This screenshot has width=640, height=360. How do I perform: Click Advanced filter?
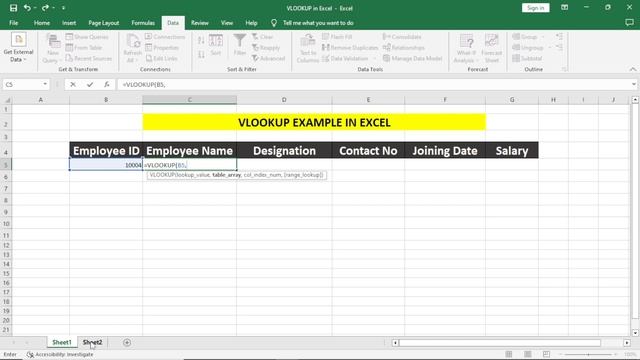(x=268, y=58)
